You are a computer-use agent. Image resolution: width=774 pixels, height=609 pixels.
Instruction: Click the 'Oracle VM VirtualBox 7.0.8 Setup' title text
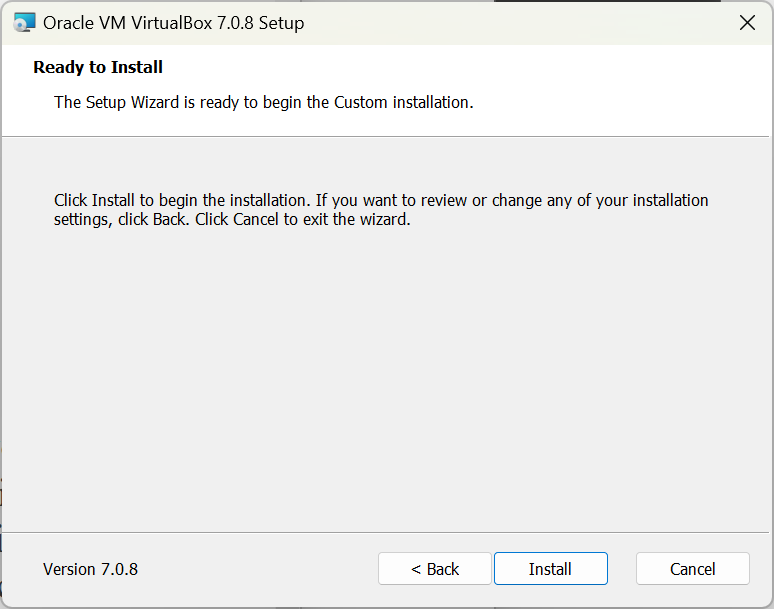point(174,23)
